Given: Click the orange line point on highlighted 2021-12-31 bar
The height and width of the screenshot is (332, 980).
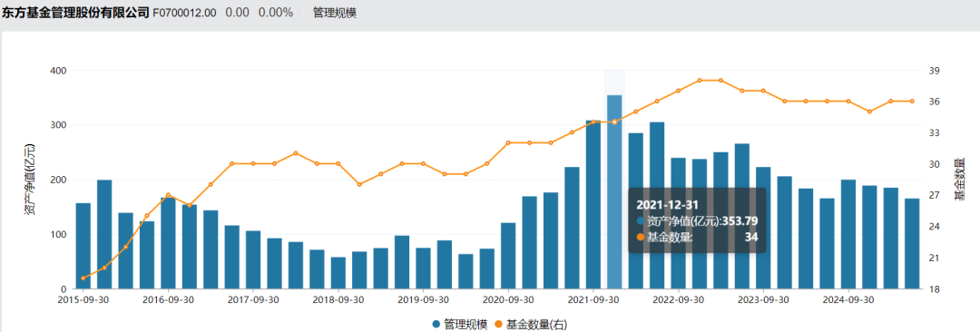Looking at the screenshot, I should click(614, 122).
